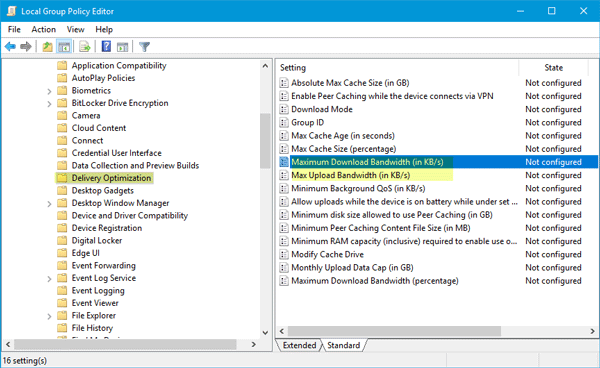Select Monthly Upload Data Cap setting

pos(352,268)
